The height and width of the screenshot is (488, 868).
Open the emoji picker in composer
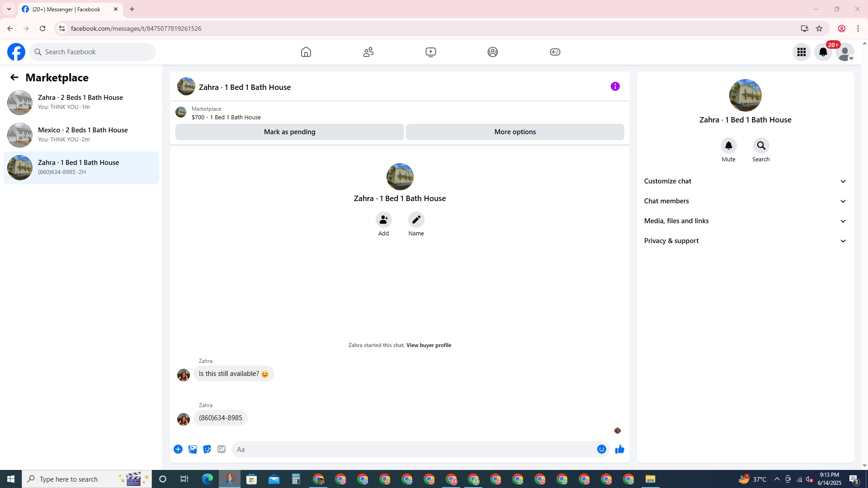click(x=601, y=449)
